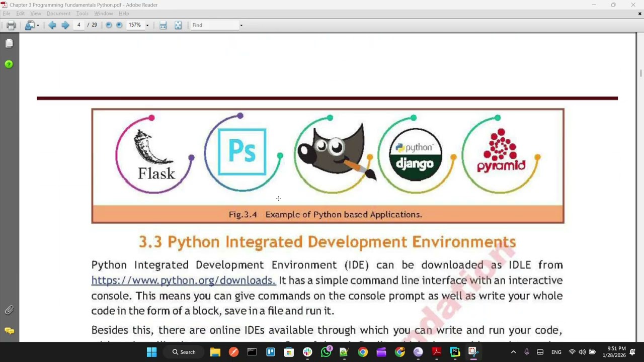Click the taskbar Search box

(184, 352)
